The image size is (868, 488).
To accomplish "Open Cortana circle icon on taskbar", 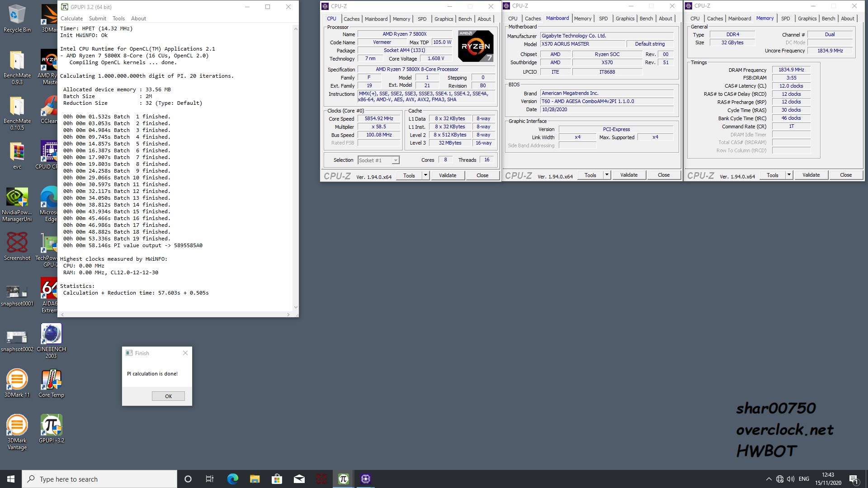I will pos(188,479).
